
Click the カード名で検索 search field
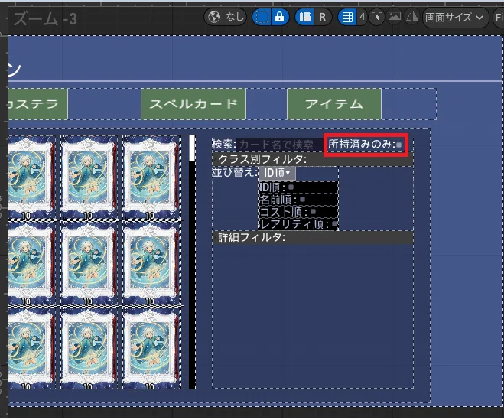click(x=280, y=145)
